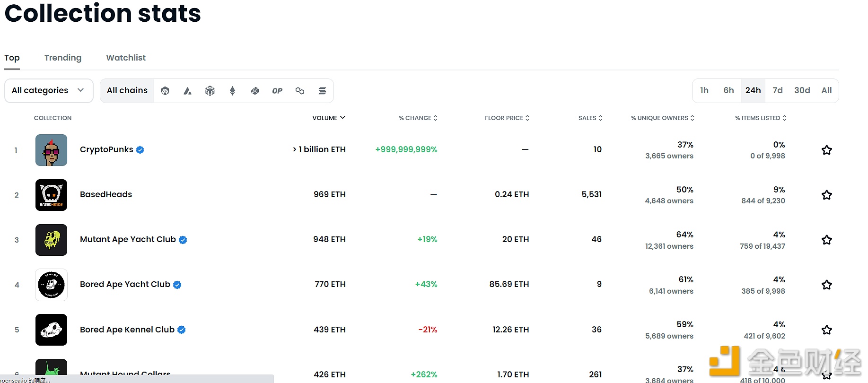Click '5,531' sales value
This screenshot has height=383, width=868.
tap(592, 194)
